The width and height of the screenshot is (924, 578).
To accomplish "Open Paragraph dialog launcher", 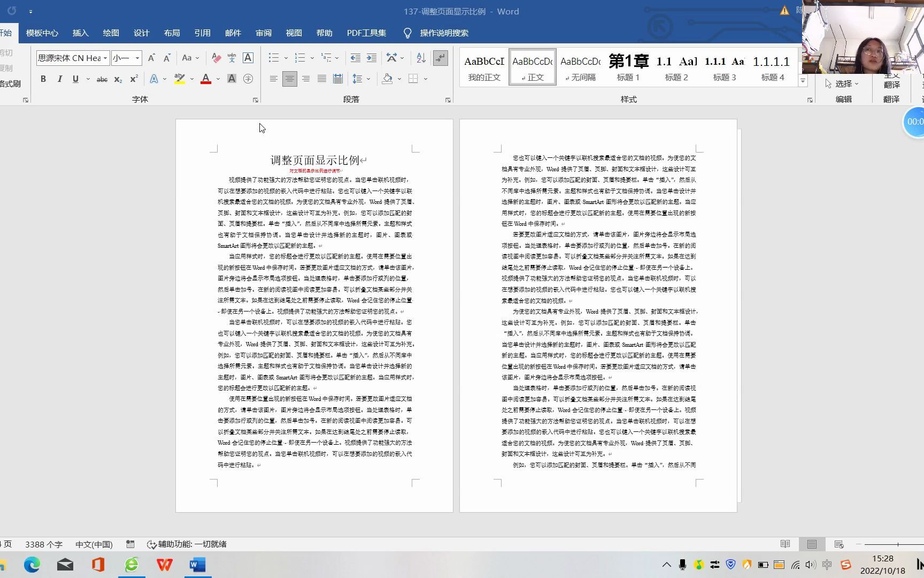I will (448, 100).
